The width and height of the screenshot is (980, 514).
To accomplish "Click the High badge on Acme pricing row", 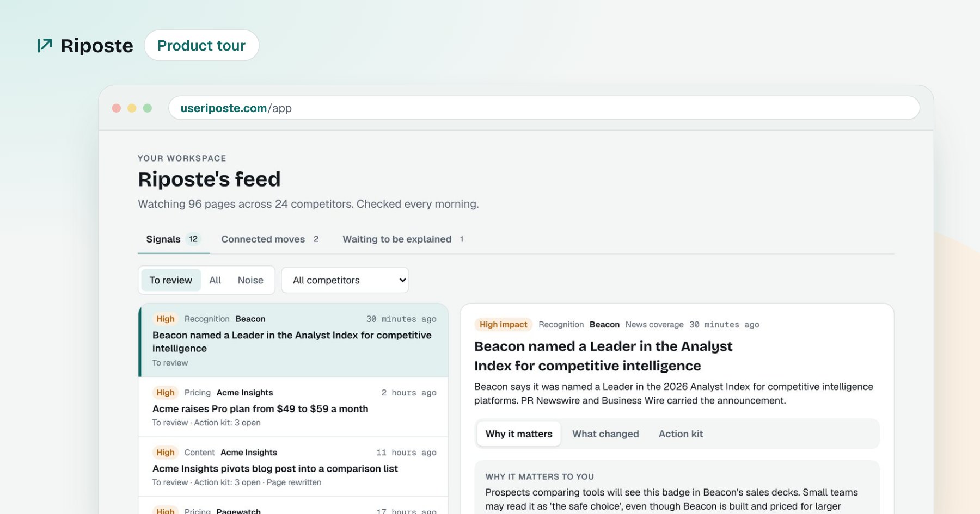I will coord(166,393).
